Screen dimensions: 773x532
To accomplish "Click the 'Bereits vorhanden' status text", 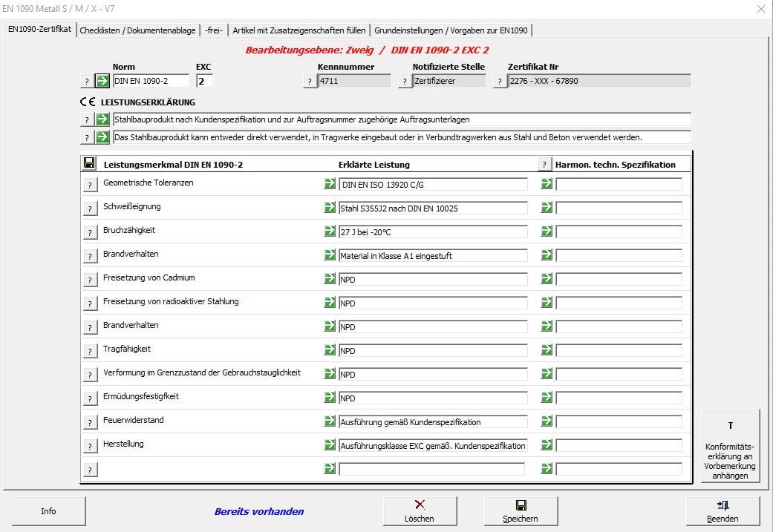I will point(259,511).
